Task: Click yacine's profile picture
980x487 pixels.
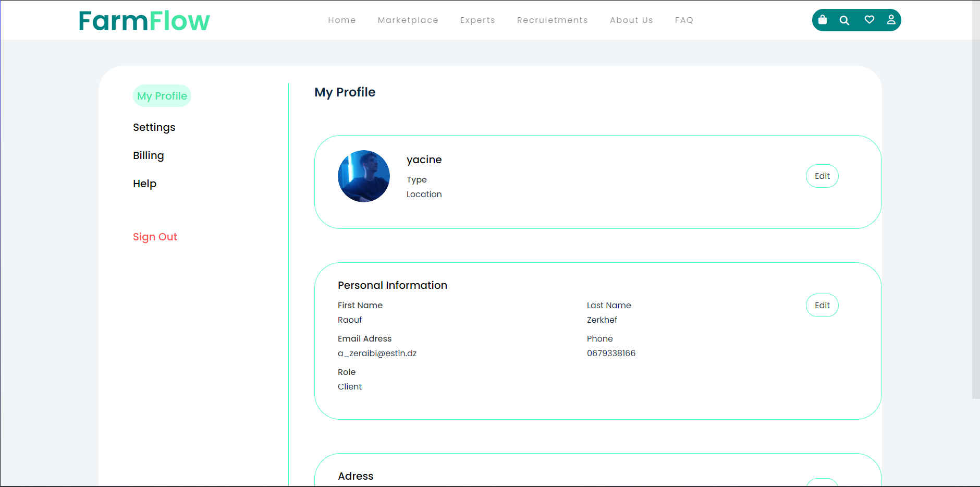Action: coord(363,176)
